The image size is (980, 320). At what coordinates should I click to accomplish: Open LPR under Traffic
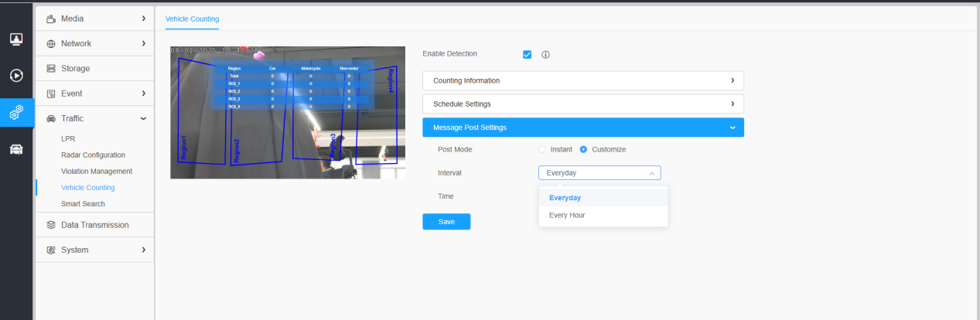68,139
